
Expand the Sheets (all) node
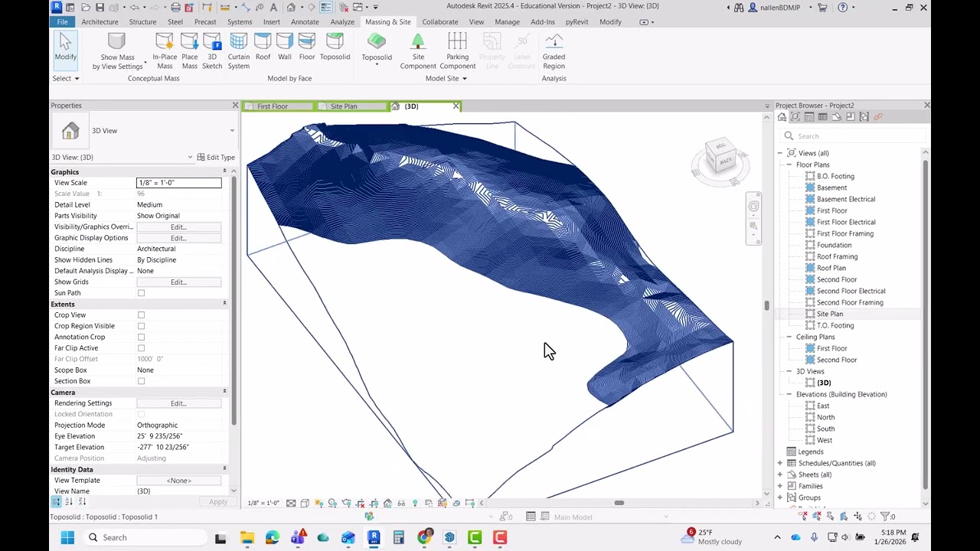(x=779, y=474)
